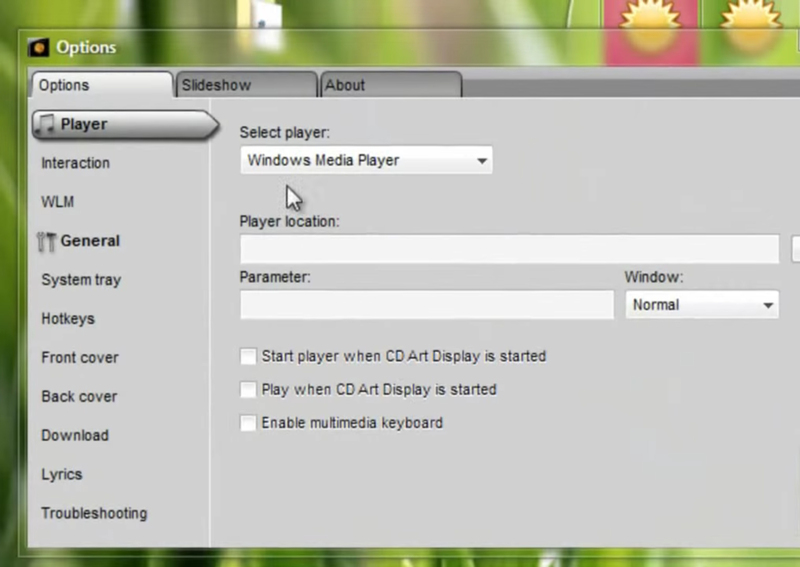Select the Player section in sidebar
Image resolution: width=800 pixels, height=567 pixels.
[126, 125]
